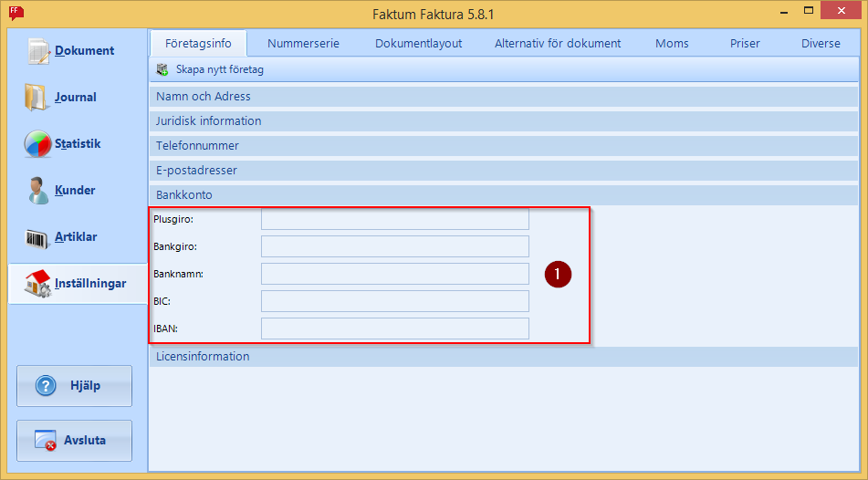Click the Skapa nytt företag icon
This screenshot has width=868, height=480.
[x=162, y=69]
